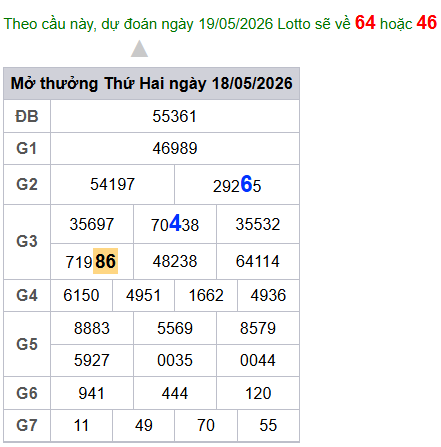
Task: Click the G5 number 0044
Action: [x=258, y=360]
